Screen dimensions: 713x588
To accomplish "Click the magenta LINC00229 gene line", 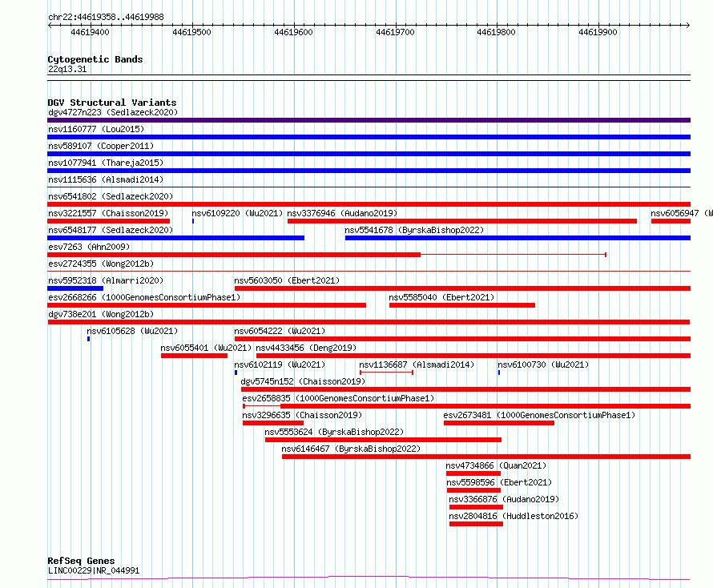I will pos(369,578).
